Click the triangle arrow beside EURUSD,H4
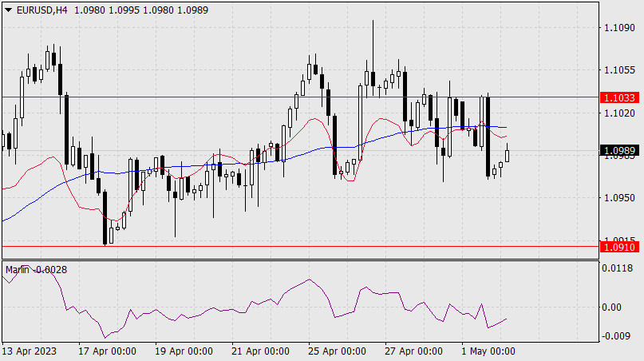The height and width of the screenshot is (361, 644). 8,8
